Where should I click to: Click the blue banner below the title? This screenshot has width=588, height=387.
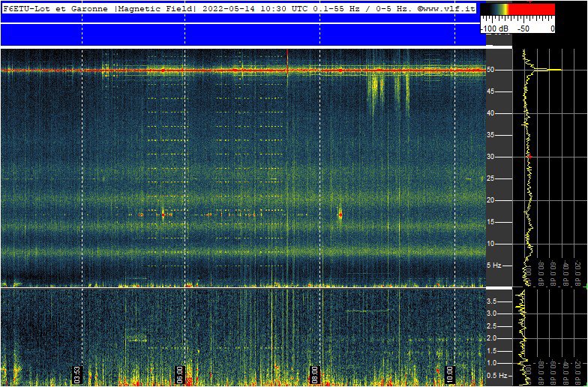click(x=240, y=34)
